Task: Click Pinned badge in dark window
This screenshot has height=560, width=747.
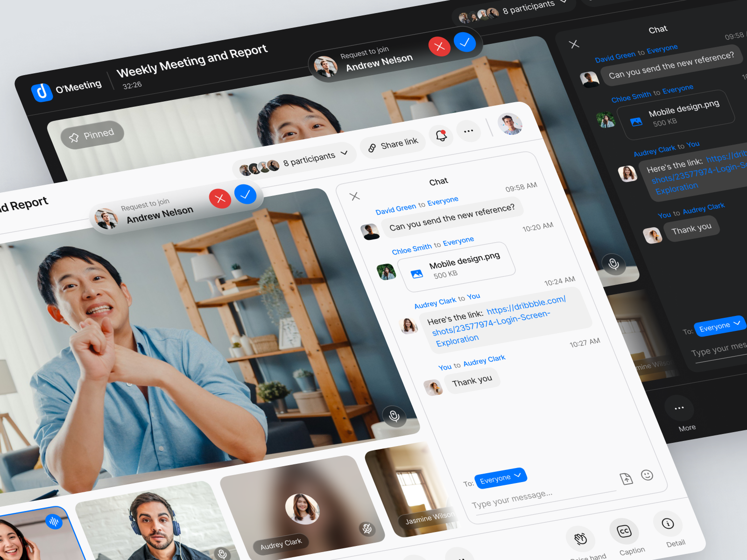Action: tap(92, 136)
